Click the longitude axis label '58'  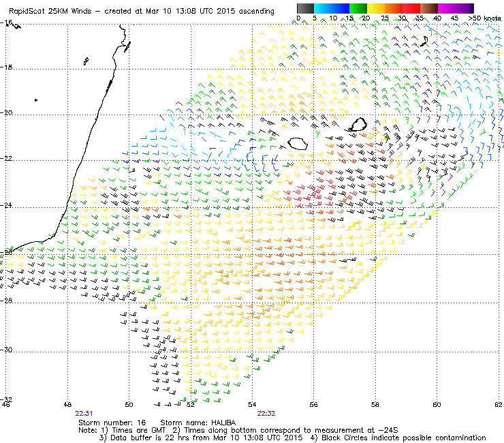(x=375, y=405)
